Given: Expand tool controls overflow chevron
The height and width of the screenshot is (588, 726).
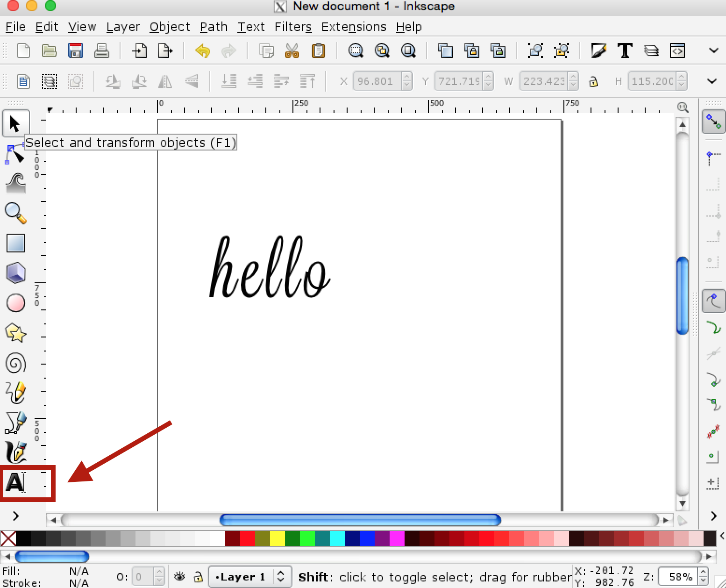Looking at the screenshot, I should (712, 81).
